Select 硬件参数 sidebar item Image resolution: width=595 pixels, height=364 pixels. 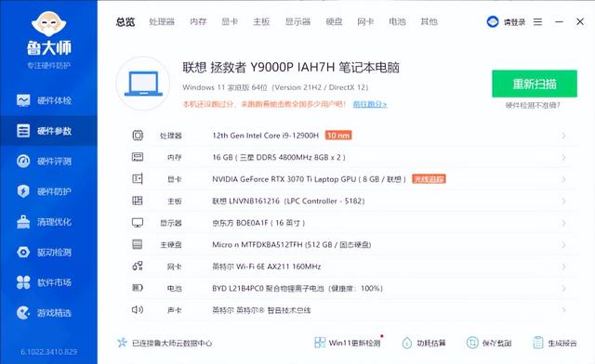[x=48, y=131]
